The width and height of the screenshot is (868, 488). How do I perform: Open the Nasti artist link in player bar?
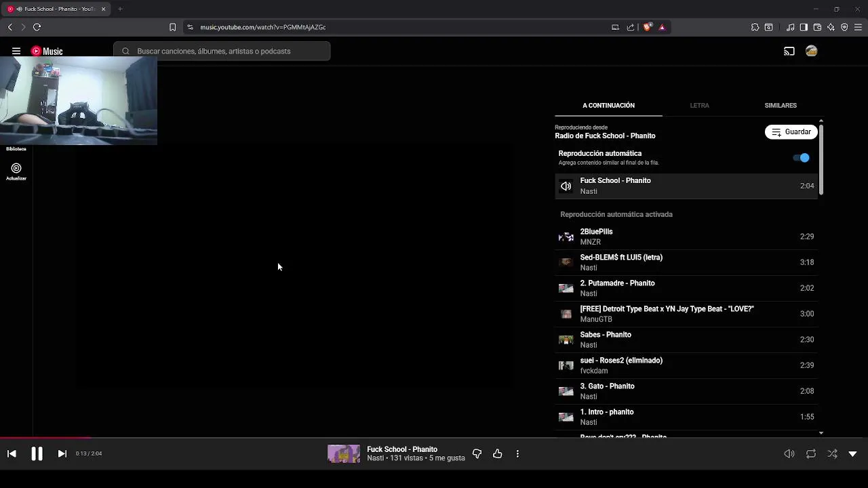click(376, 458)
